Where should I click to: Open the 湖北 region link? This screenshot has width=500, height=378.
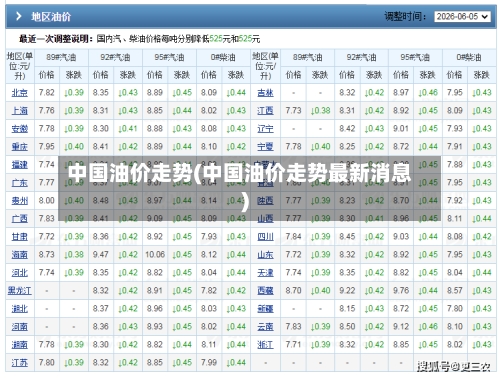pyautogui.click(x=20, y=309)
